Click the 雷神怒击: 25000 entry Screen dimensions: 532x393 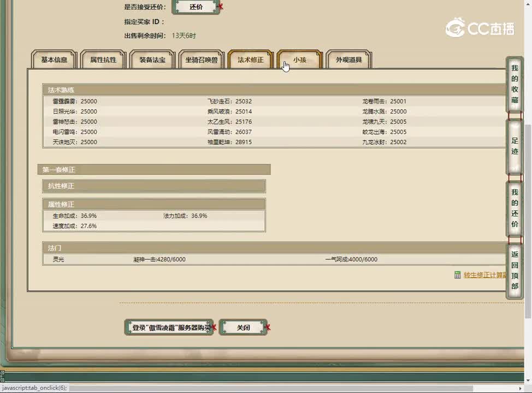click(x=75, y=122)
